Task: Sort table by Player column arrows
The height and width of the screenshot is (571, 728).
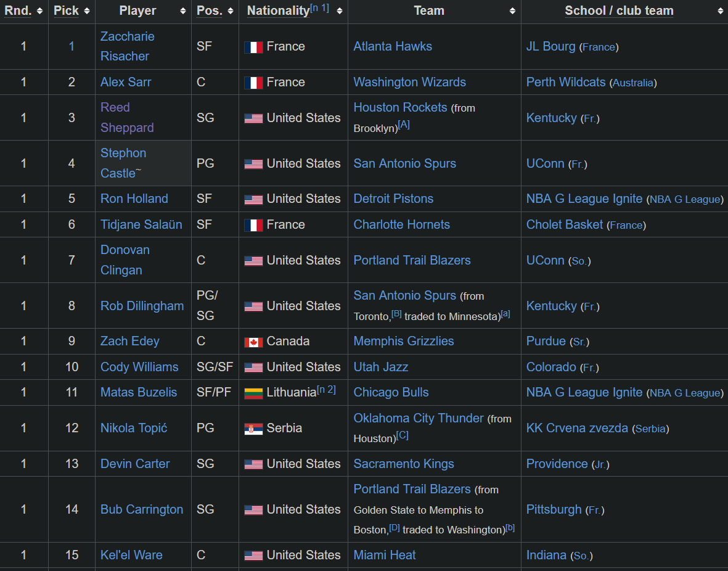Action: 183,10
